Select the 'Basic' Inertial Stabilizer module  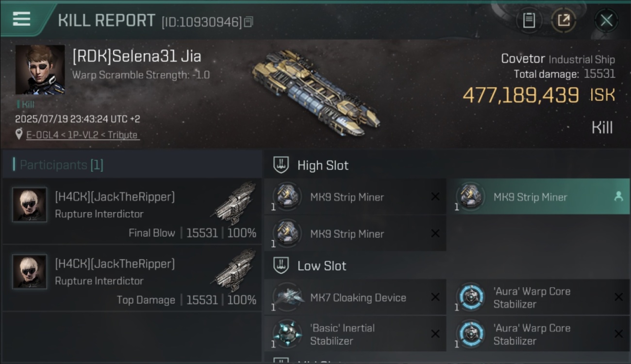pos(355,334)
